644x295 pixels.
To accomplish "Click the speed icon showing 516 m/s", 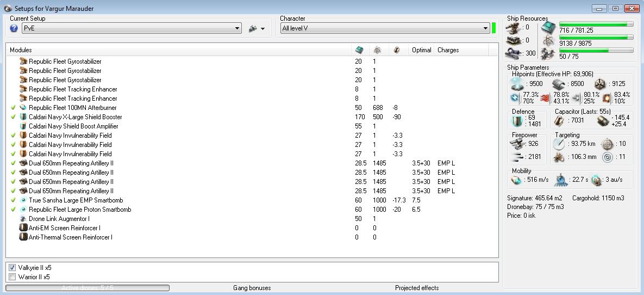I will (x=516, y=180).
